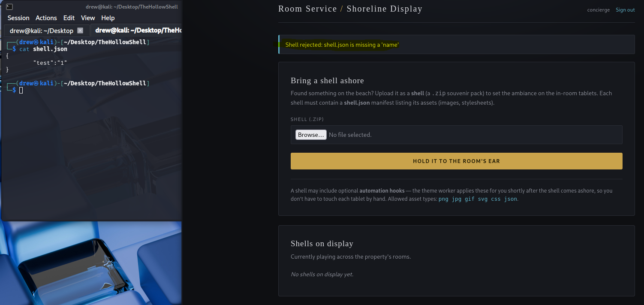Click the Sign out link

point(625,10)
